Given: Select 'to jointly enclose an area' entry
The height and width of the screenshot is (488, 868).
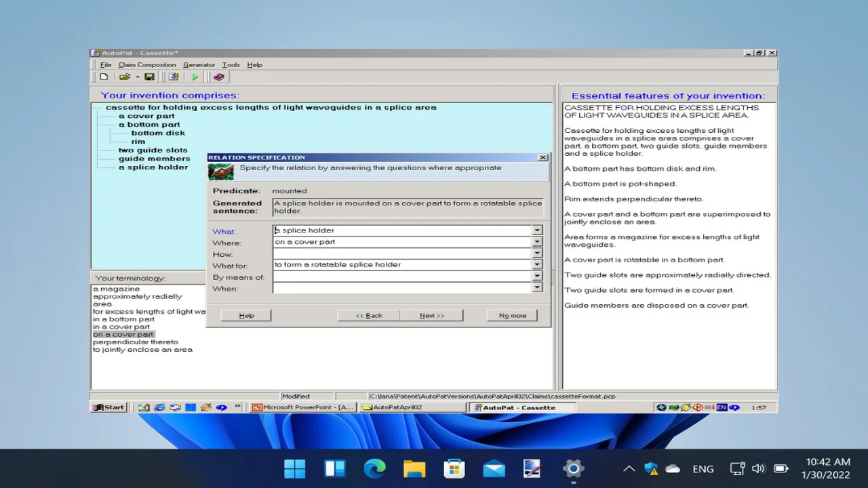Looking at the screenshot, I should (142, 350).
